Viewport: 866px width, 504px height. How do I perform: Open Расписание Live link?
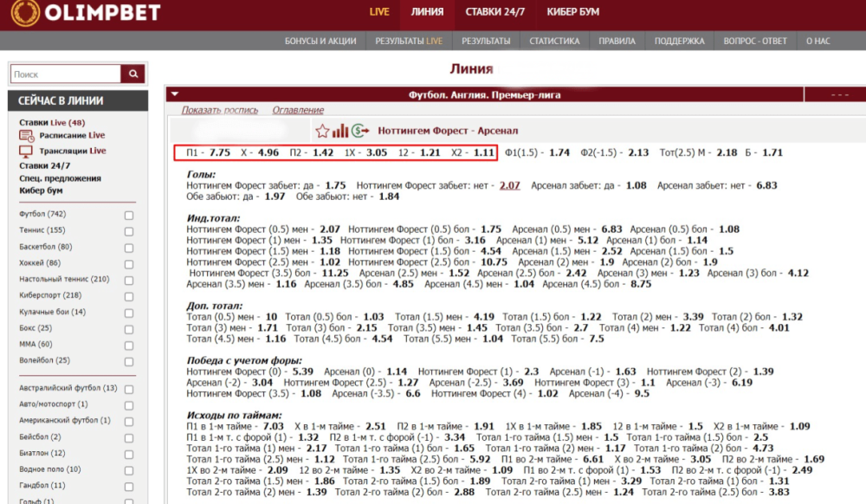coord(72,135)
